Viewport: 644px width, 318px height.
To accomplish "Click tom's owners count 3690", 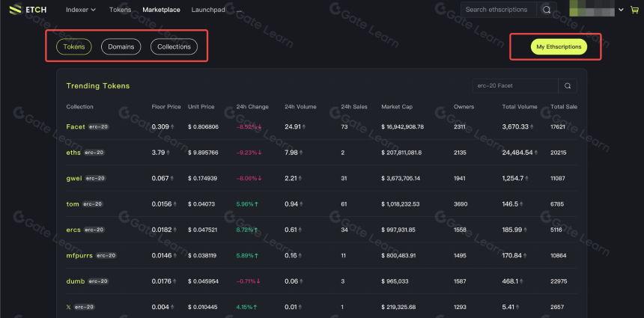I will pyautogui.click(x=460, y=204).
